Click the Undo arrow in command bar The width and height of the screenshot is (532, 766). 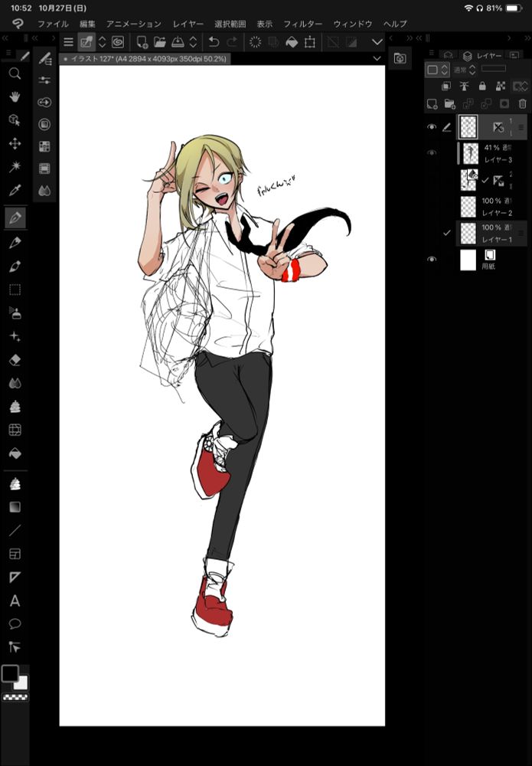[x=214, y=42]
